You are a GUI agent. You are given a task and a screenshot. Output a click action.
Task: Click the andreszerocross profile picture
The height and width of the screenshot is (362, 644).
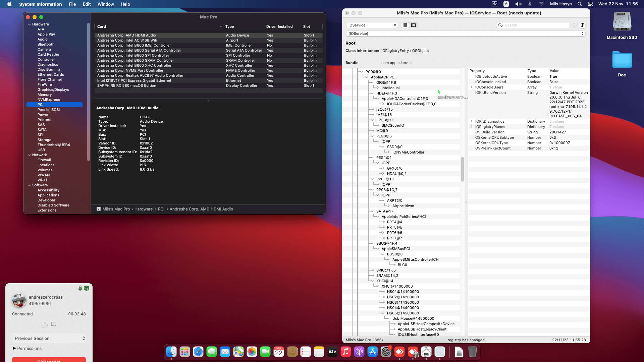[x=19, y=300]
